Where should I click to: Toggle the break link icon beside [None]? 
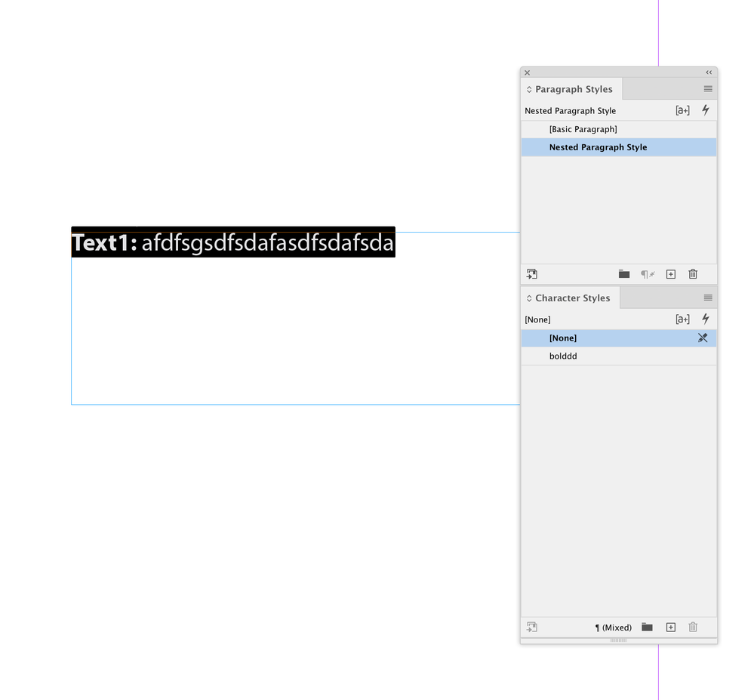point(703,338)
